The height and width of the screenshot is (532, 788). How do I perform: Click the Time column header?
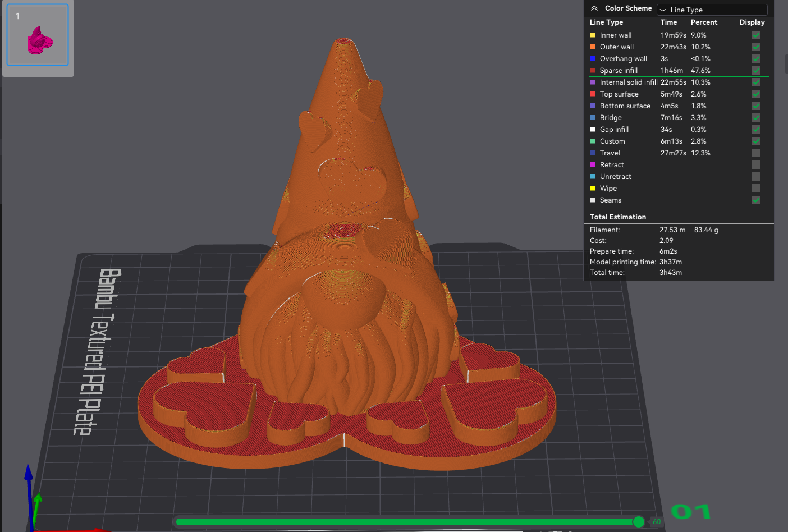(668, 22)
